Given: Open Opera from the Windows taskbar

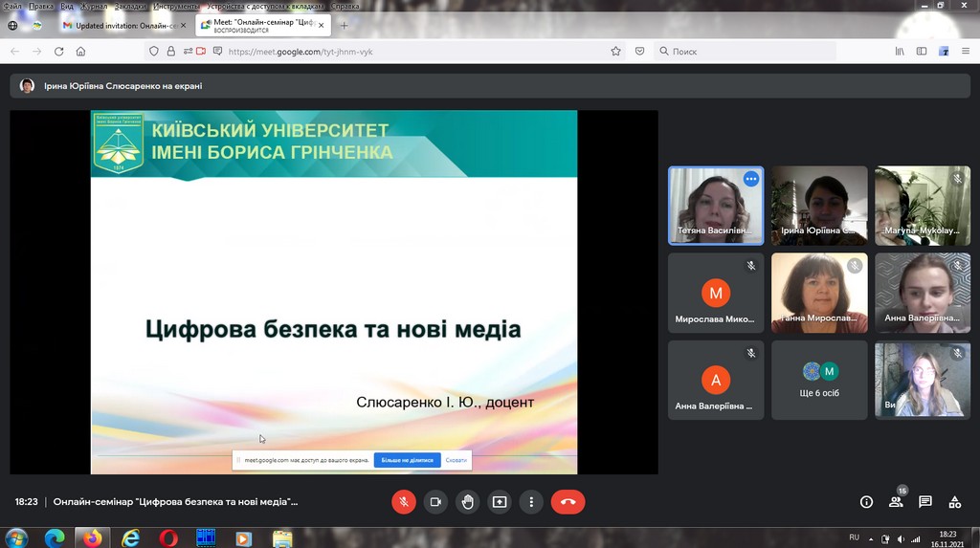Looking at the screenshot, I should 167,538.
